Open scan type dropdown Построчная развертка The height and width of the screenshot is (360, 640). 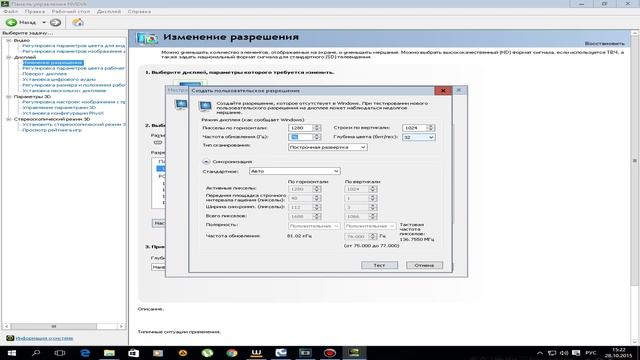point(327,147)
